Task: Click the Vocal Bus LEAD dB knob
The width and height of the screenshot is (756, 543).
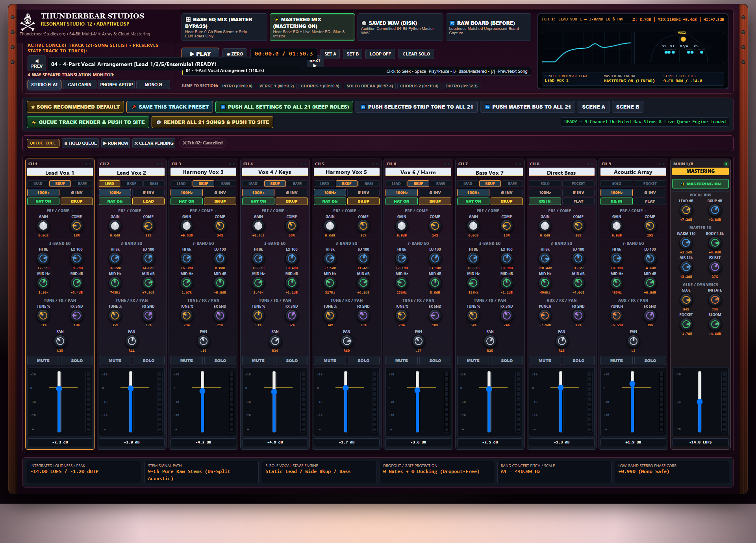Action: coord(686,210)
